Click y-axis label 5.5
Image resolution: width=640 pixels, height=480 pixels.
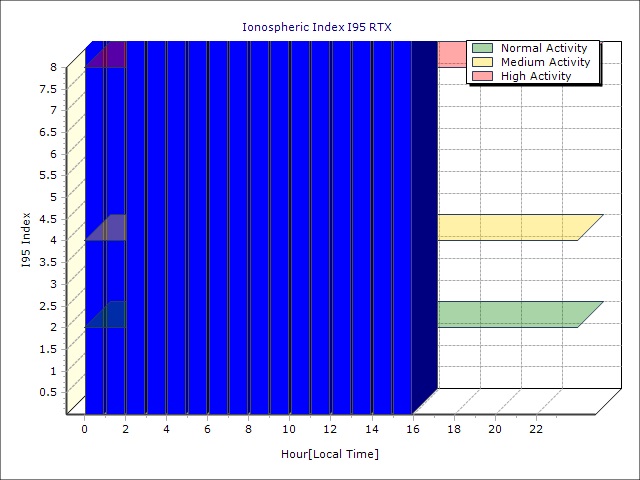(48, 176)
